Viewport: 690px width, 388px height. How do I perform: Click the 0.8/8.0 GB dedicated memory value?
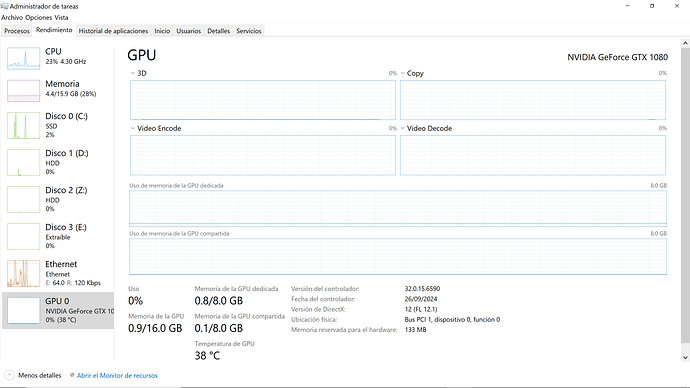click(x=219, y=301)
